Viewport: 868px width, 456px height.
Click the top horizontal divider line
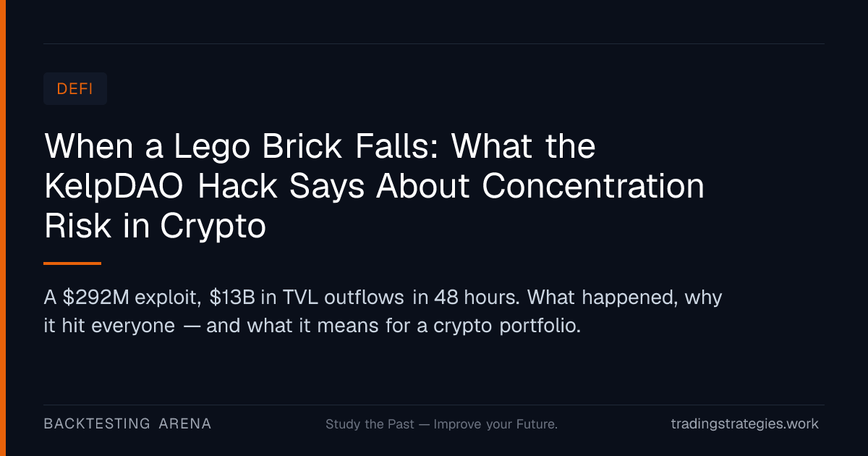pos(434,43)
